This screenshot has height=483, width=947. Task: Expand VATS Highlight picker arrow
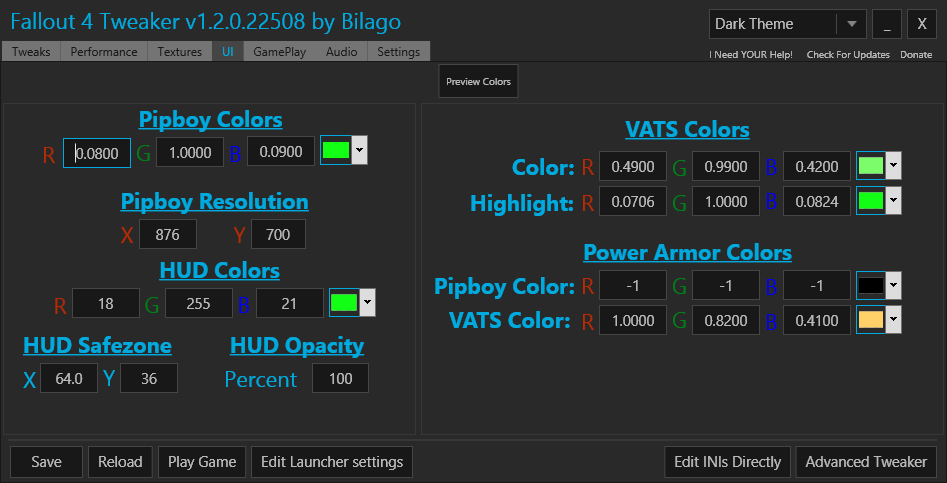click(x=893, y=200)
